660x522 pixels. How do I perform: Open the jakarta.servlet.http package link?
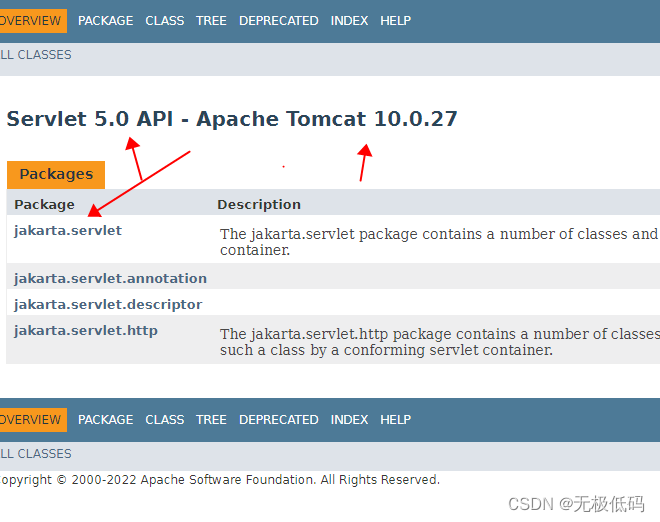[86, 331]
